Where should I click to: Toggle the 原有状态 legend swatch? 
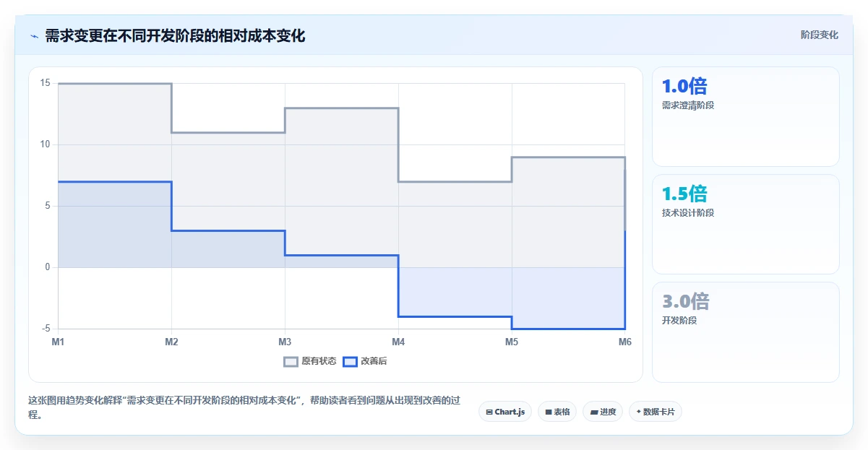291,361
